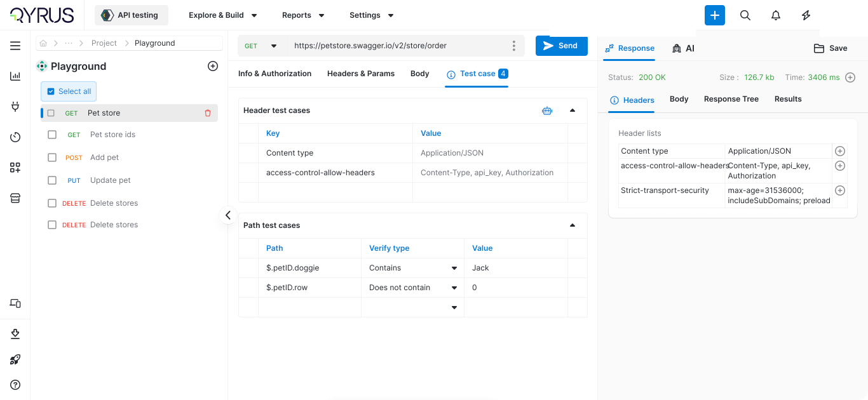Viewport: 868px width, 400px height.
Task: Open search with the magnifier icon
Action: pos(745,15)
